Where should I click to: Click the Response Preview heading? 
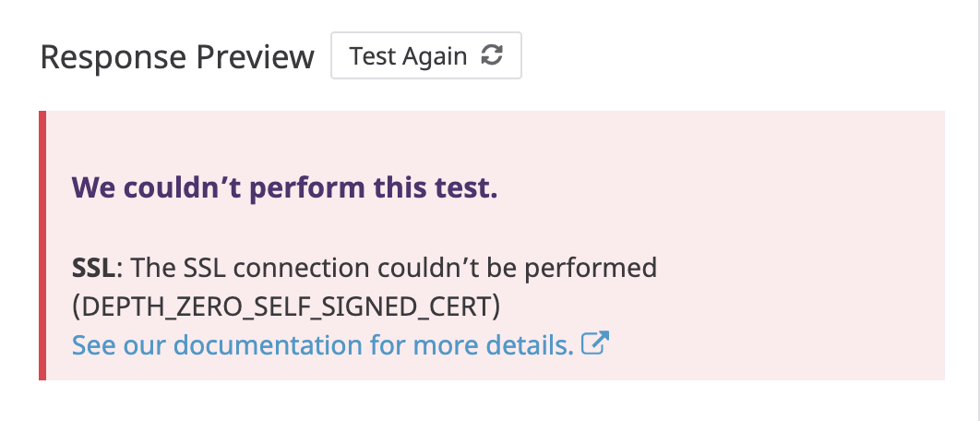click(177, 57)
